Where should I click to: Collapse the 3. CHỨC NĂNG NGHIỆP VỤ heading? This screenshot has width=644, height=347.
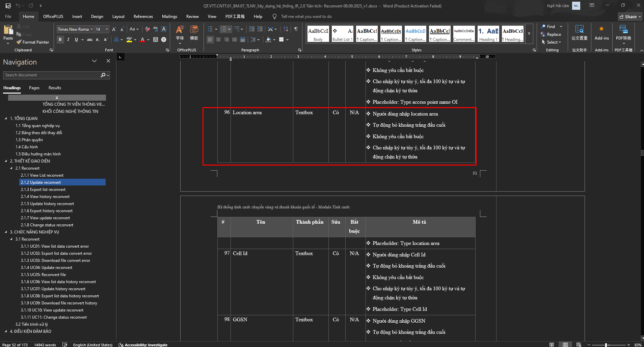coord(6,232)
